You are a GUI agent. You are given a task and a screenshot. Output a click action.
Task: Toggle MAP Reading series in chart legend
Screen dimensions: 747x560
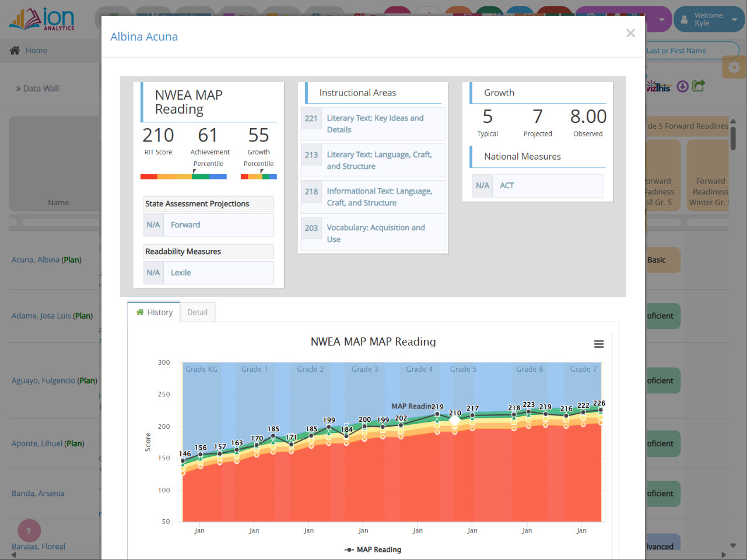coord(373,550)
